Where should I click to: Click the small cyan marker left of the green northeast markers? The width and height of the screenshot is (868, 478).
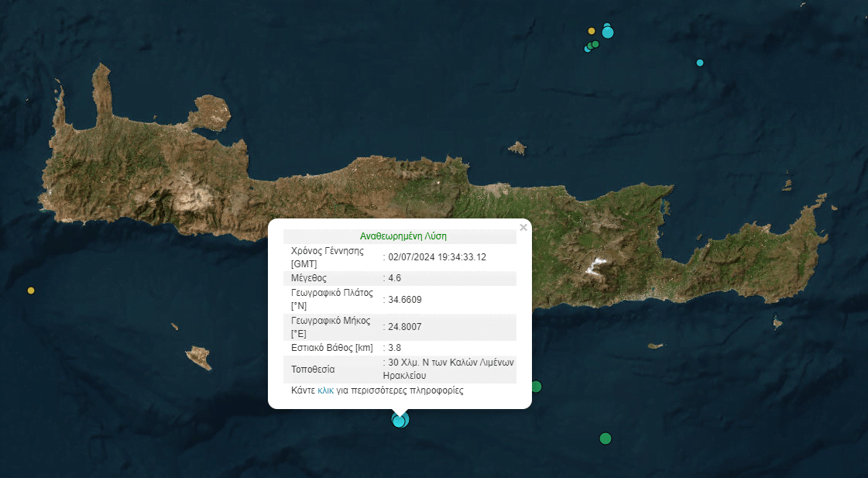[x=588, y=49]
